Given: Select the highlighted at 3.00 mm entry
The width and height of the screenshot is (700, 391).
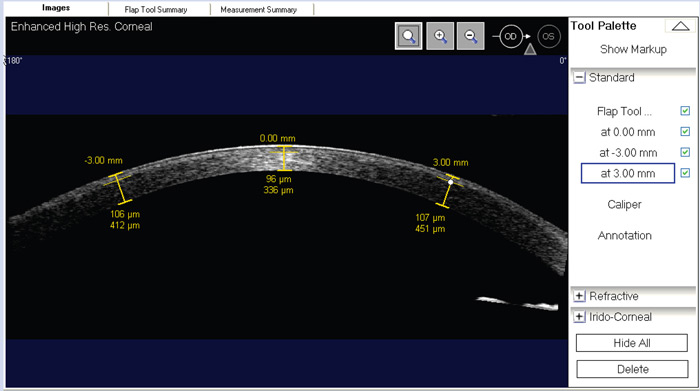Looking at the screenshot, I should [628, 173].
